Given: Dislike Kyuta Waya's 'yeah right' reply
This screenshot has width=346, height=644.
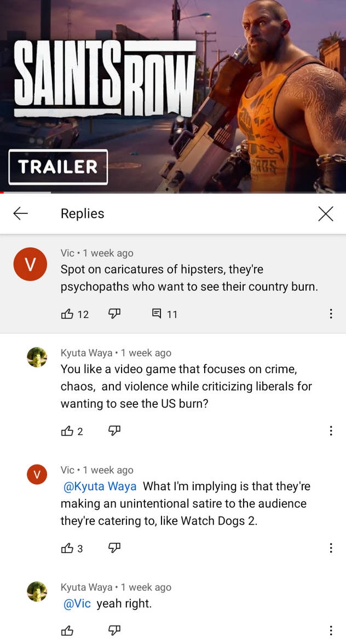Looking at the screenshot, I should (x=114, y=630).
